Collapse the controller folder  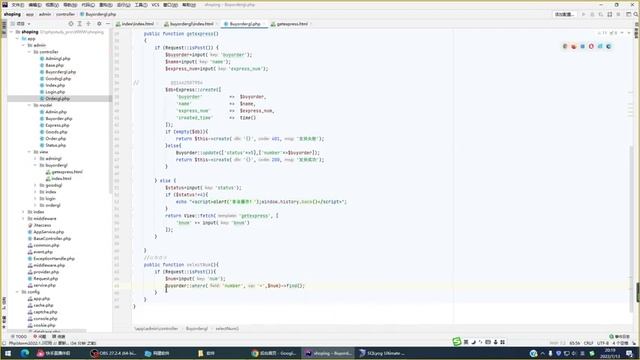[x=29, y=52]
